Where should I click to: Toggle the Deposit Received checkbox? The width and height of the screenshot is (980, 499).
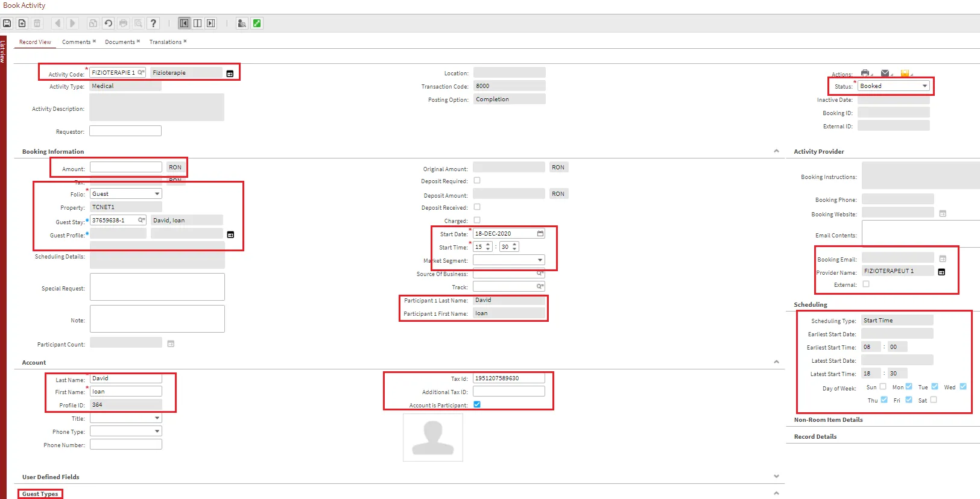tap(477, 207)
